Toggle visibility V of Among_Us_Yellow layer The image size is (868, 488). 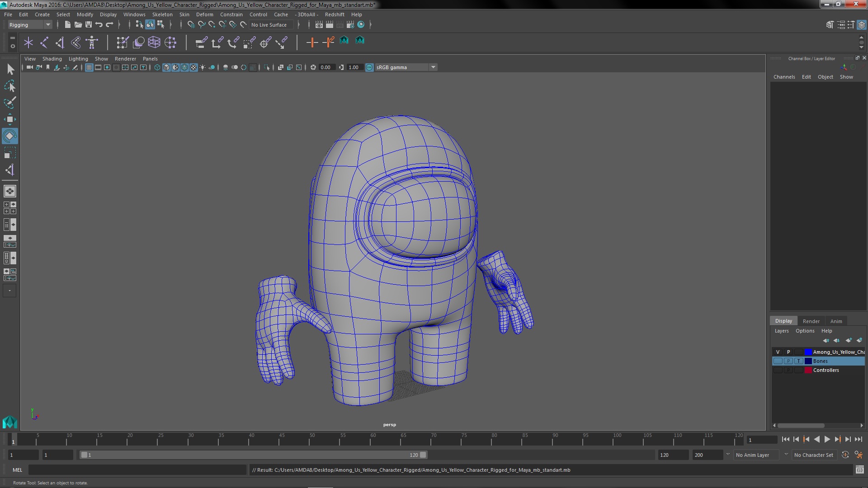click(x=778, y=352)
